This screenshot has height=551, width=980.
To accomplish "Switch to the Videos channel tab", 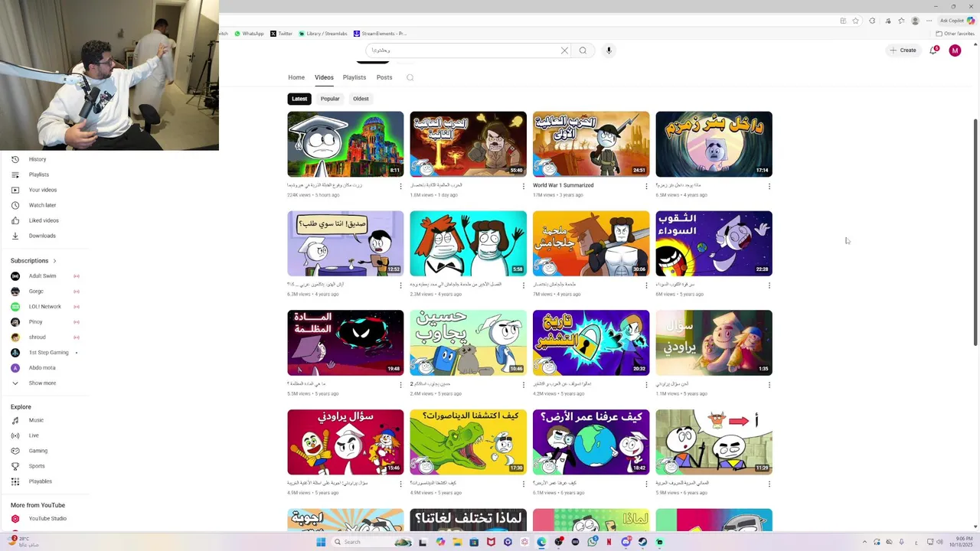I will (x=324, y=77).
